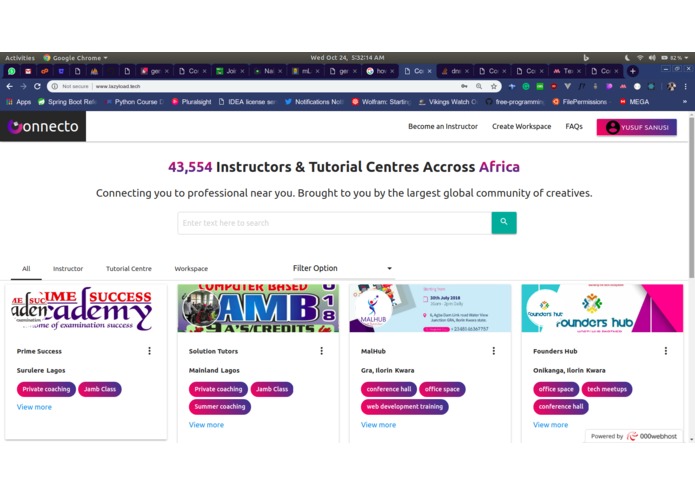Open the FAQs link
Viewport: 695px width, 494px height.
pos(574,126)
